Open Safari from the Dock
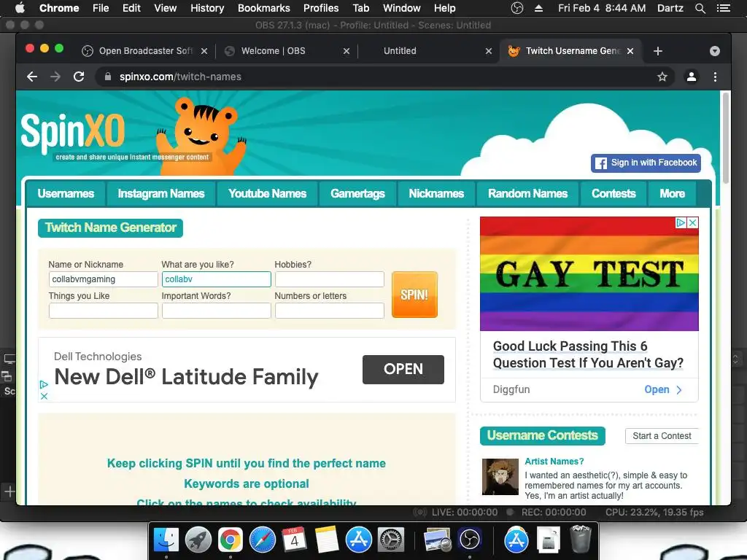Screen dimensions: 747x560 click(x=263, y=540)
